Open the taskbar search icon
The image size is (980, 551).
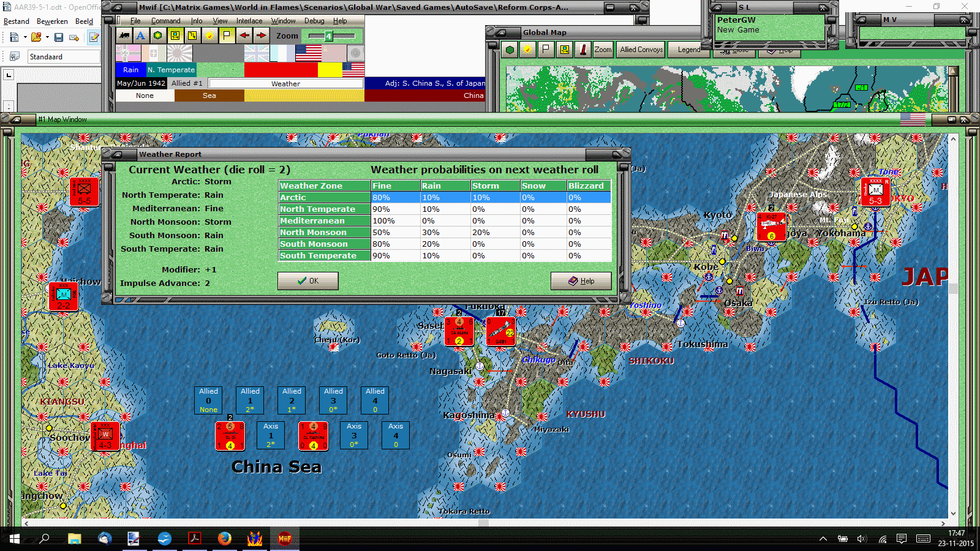pyautogui.click(x=44, y=539)
